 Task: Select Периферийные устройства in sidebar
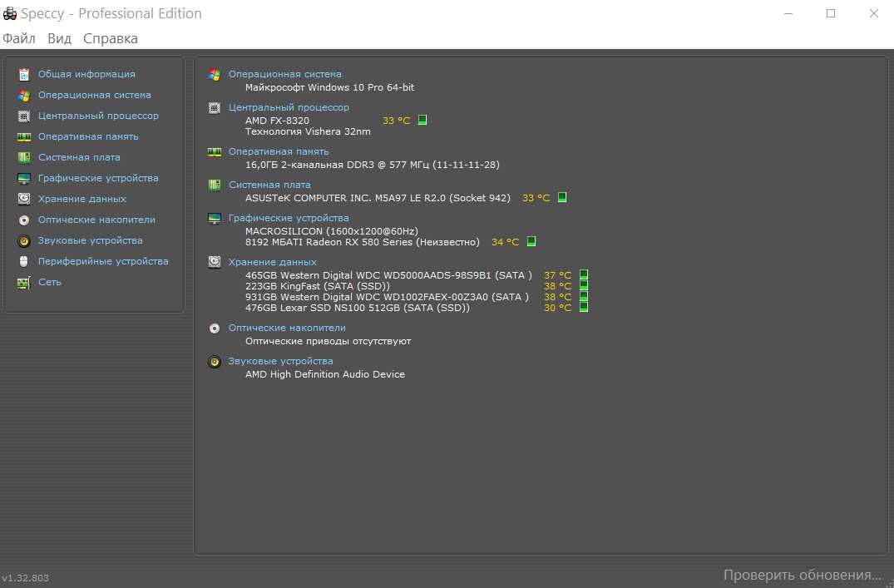tap(103, 261)
